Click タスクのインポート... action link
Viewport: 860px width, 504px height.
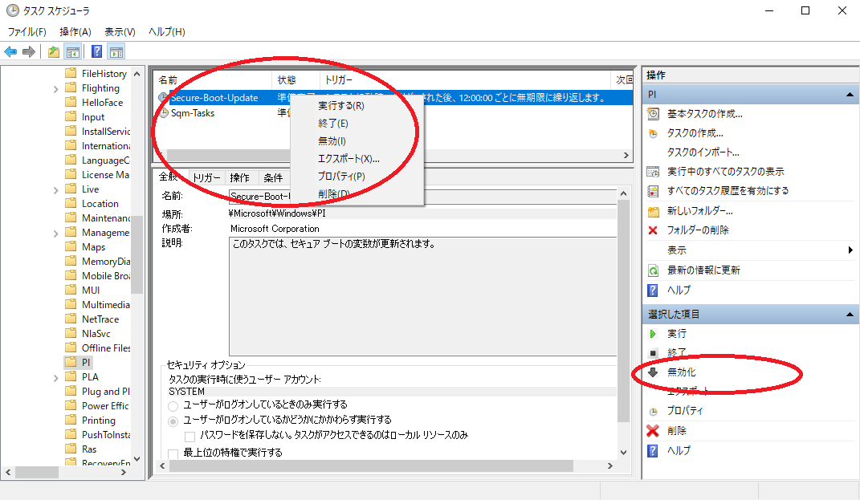[703, 152]
